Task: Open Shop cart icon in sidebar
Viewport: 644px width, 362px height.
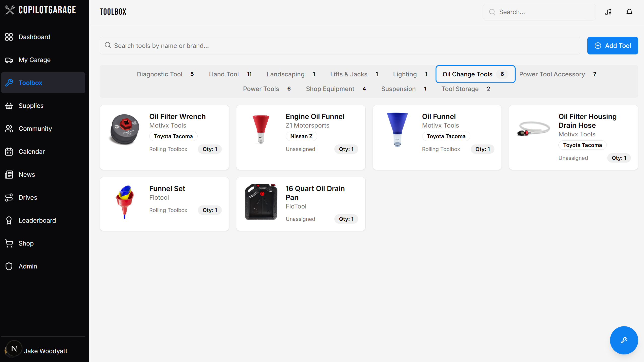Action: click(9, 243)
